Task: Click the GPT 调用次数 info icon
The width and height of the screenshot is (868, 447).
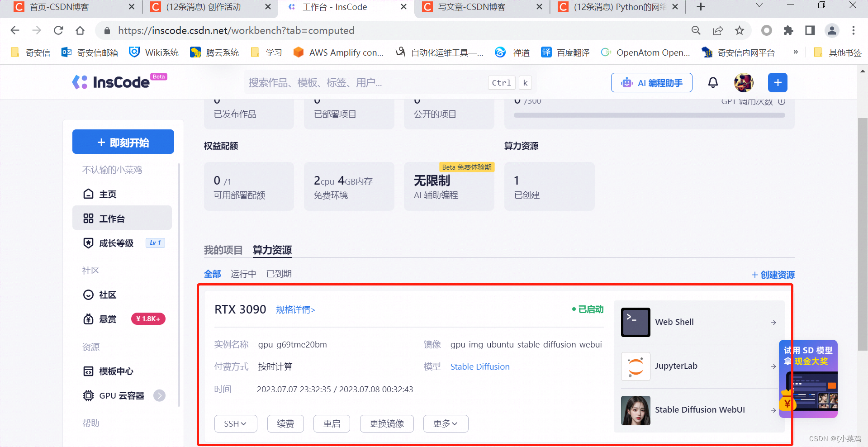Action: point(781,102)
